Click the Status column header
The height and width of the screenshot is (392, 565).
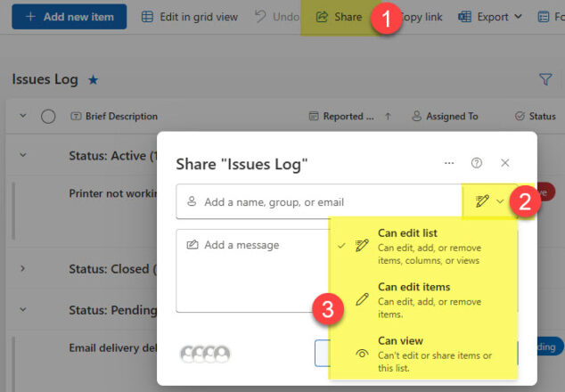[x=536, y=117]
